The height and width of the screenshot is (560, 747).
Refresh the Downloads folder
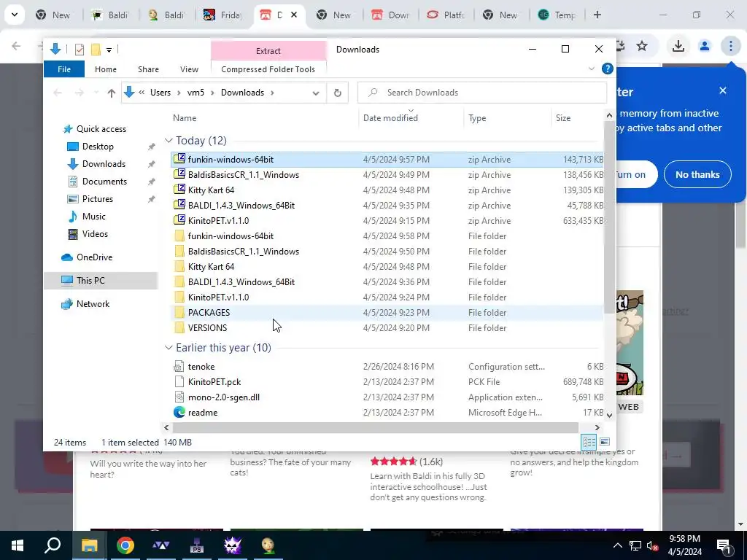click(x=337, y=93)
